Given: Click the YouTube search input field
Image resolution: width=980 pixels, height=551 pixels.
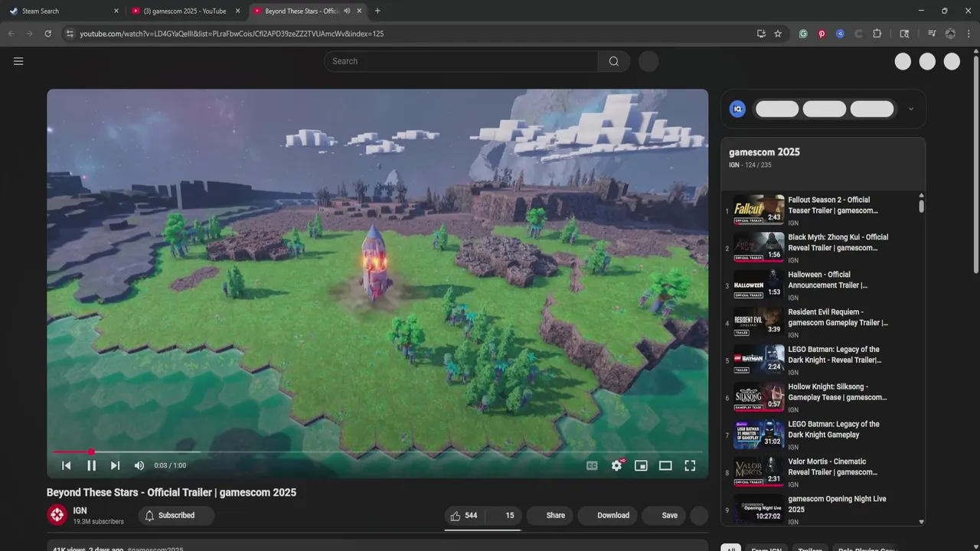Looking at the screenshot, I should (x=461, y=61).
